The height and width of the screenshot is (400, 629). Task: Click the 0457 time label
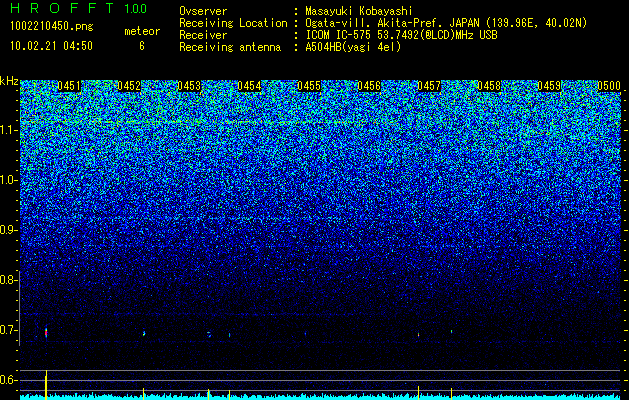[x=429, y=86]
